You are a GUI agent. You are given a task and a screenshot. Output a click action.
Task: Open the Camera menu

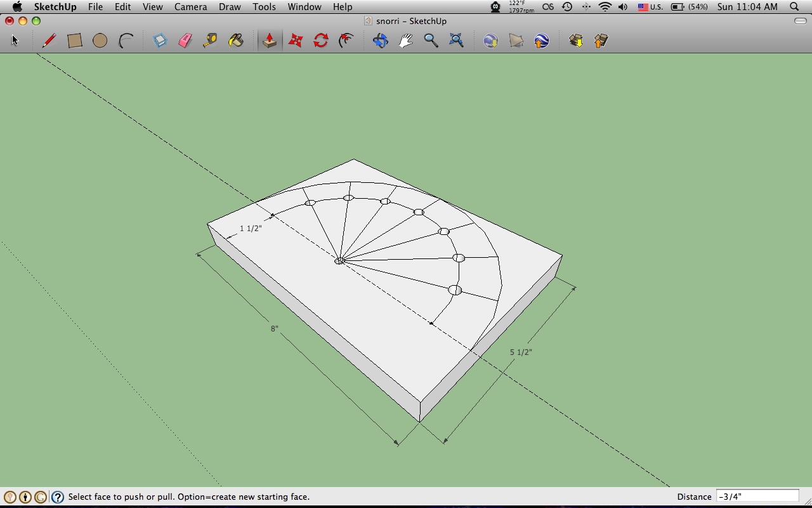[x=191, y=7]
